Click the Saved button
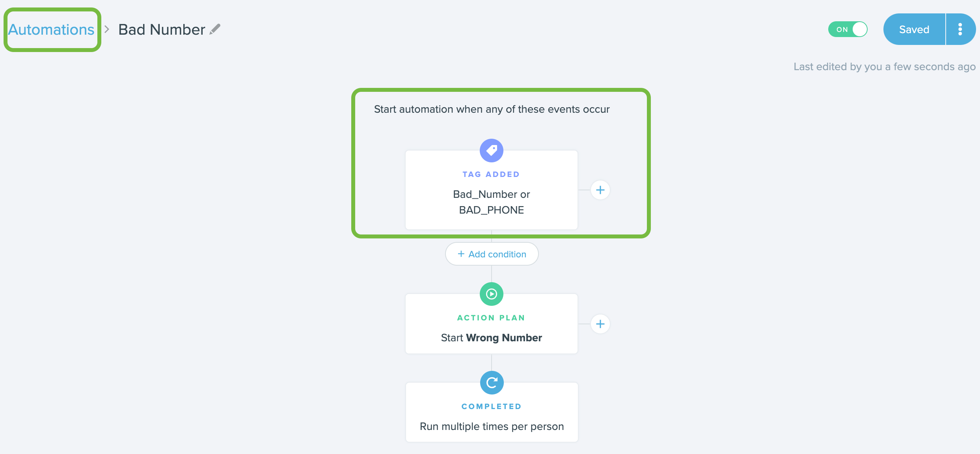 pyautogui.click(x=914, y=29)
